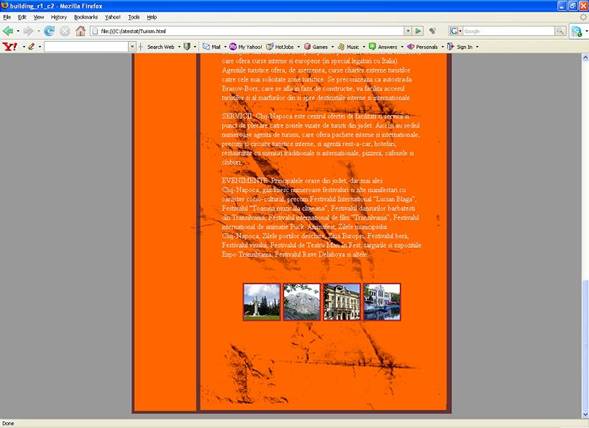Click the Search Web button
589x428 pixels.
click(160, 47)
